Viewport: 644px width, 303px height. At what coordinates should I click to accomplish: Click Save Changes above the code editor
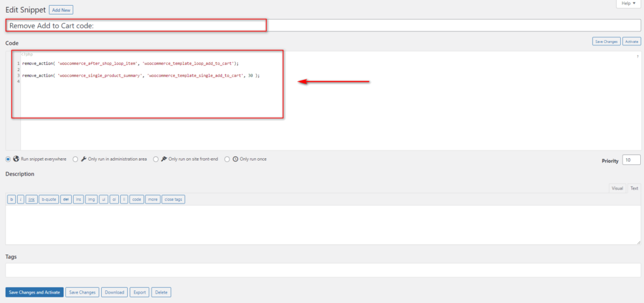[606, 42]
